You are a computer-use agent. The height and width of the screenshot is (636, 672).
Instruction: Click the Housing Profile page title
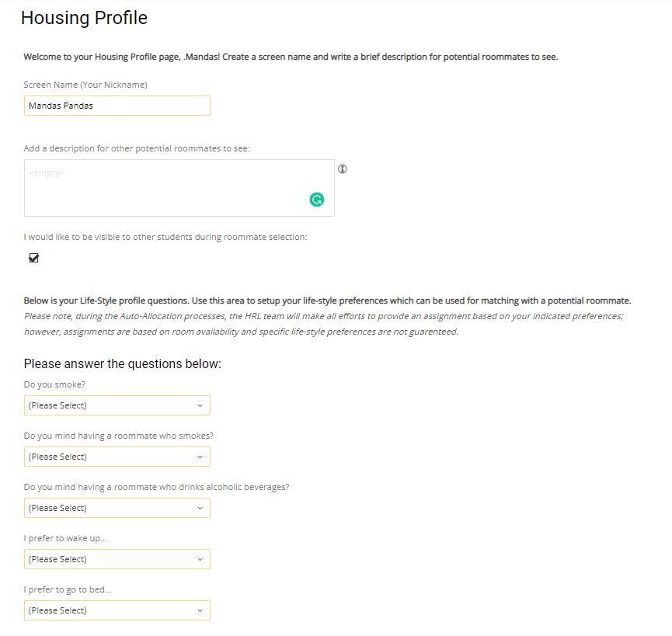point(84,18)
